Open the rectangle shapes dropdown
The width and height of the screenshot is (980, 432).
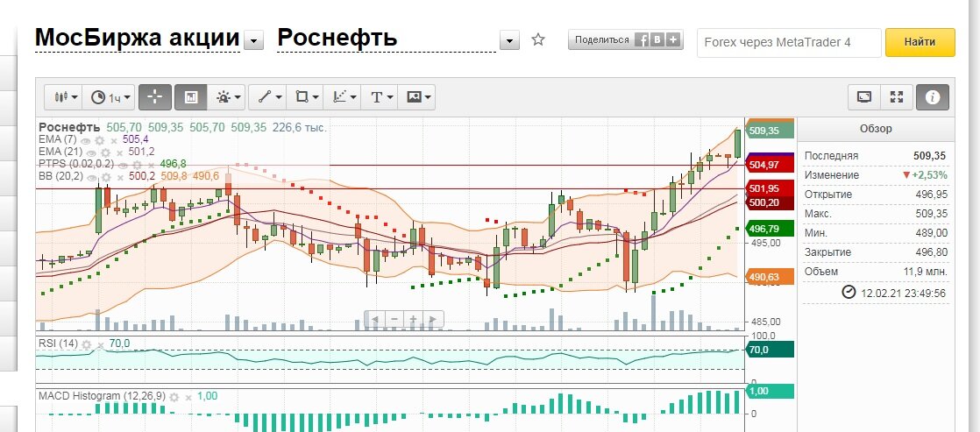coord(306,97)
